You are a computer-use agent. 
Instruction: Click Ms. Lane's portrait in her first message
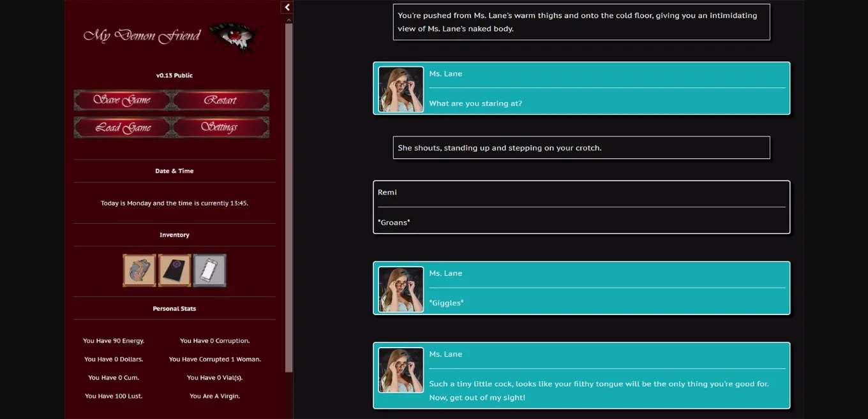400,88
